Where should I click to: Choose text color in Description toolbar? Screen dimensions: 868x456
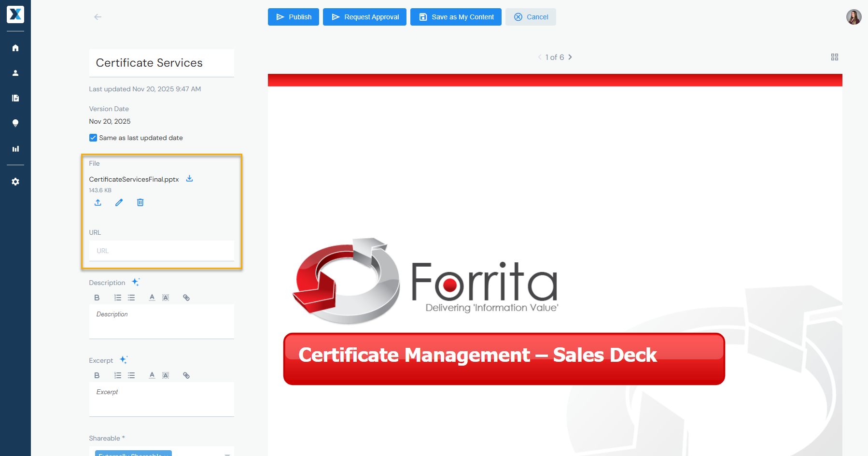(x=152, y=298)
